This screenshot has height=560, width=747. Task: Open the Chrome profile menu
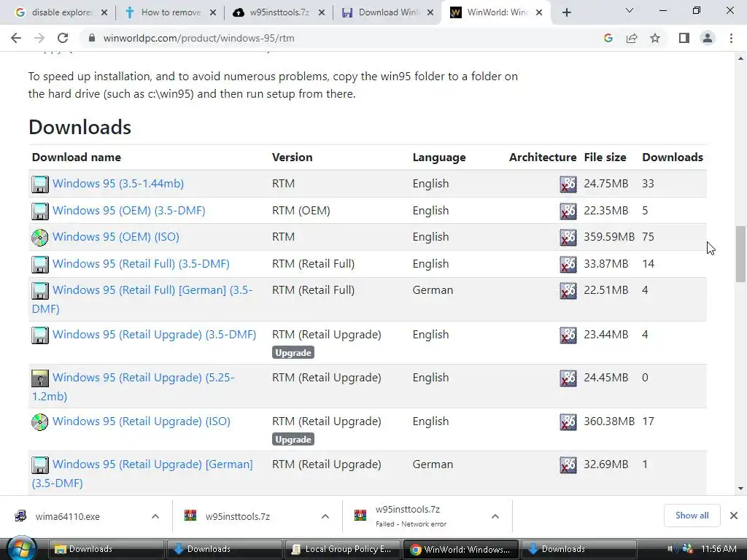(708, 38)
